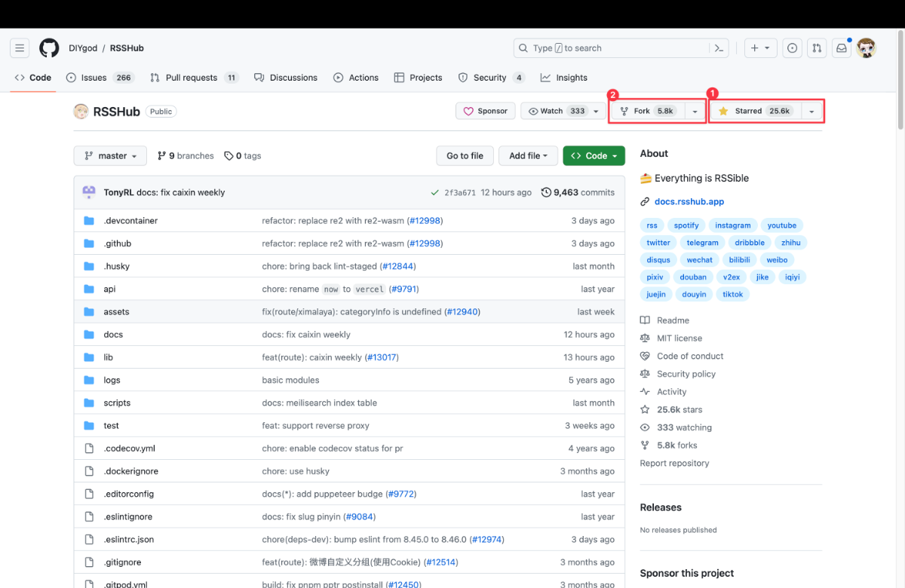The height and width of the screenshot is (588, 905).
Task: Open the Projects tab
Action: [418, 78]
